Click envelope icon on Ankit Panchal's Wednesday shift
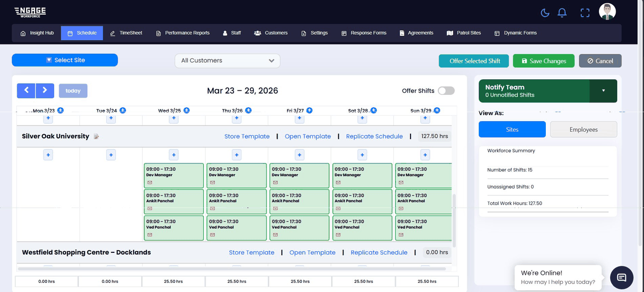 click(149, 208)
